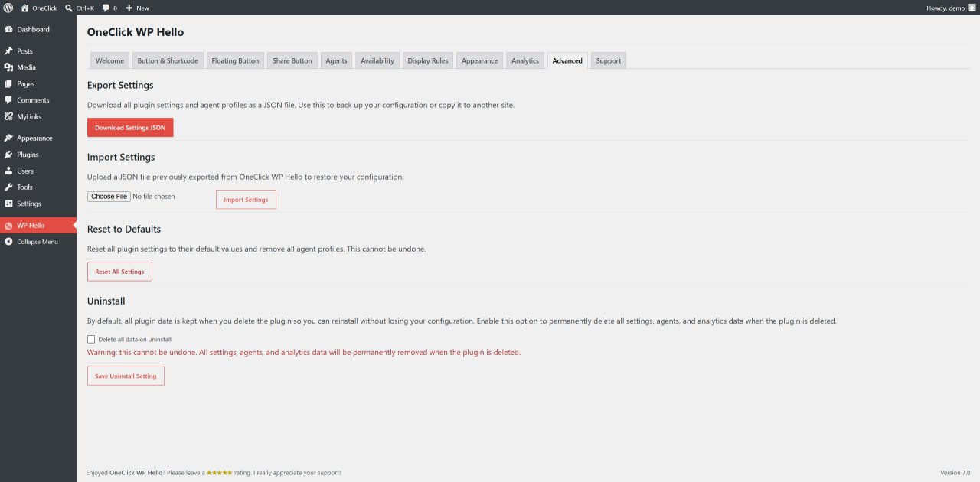Open the Analytics tab
Viewport: 980px width, 482px height.
click(x=525, y=60)
